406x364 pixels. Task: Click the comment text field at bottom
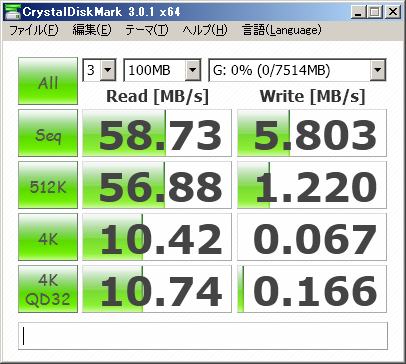[x=203, y=336]
